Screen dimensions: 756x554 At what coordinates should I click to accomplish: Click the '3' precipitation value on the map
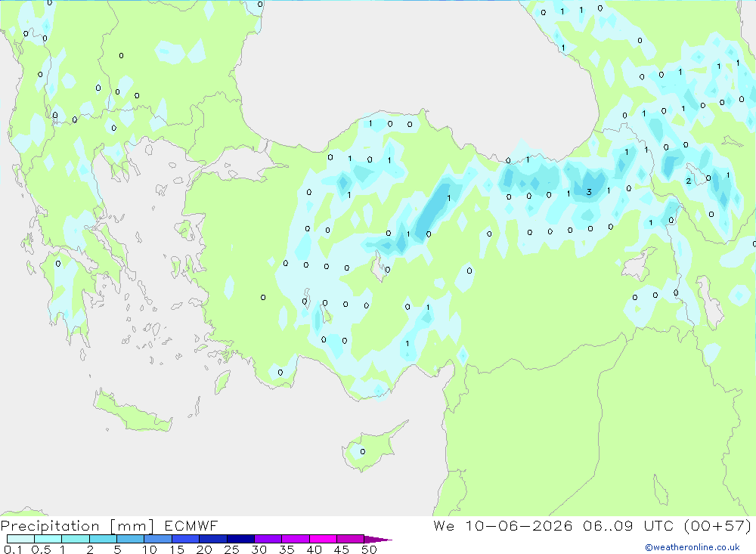pos(589,192)
